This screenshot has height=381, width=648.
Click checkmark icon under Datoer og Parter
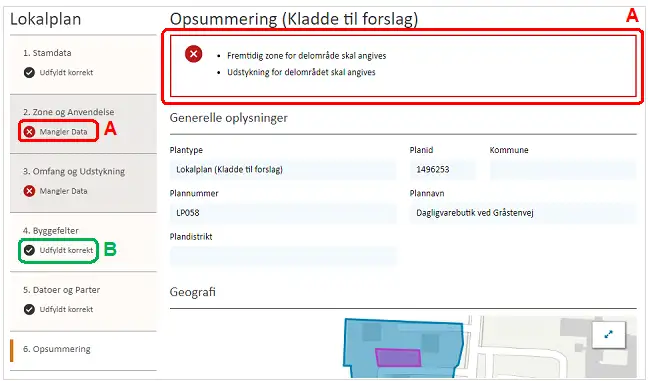(29, 309)
